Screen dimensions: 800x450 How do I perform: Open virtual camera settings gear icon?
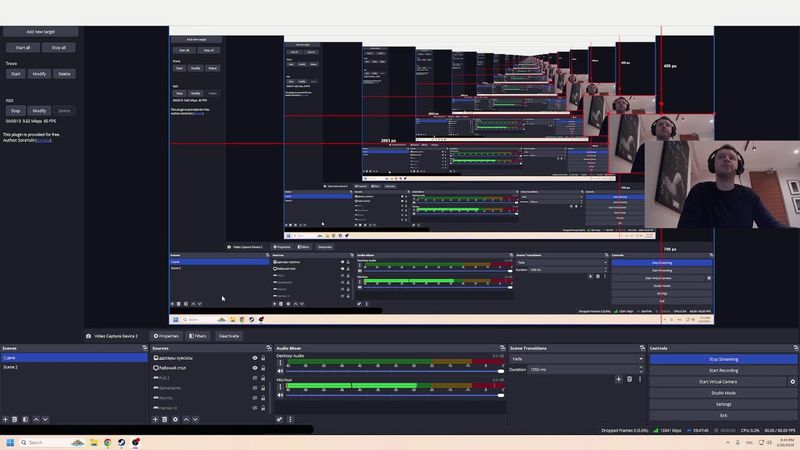click(793, 381)
